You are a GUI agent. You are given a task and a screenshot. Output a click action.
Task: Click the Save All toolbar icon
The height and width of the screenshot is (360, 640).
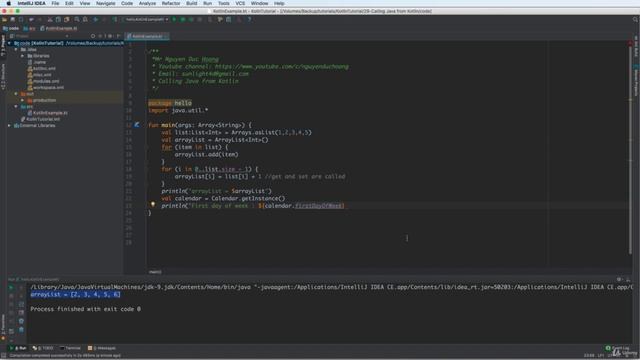click(x=13, y=19)
